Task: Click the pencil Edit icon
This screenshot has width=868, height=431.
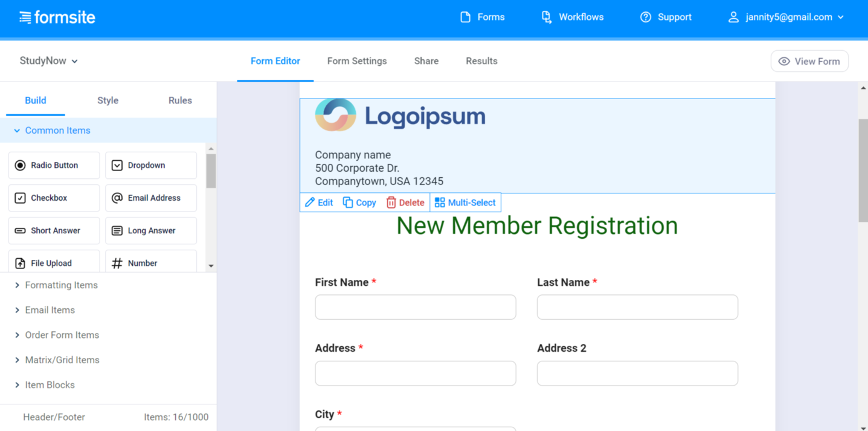Action: [x=310, y=203]
